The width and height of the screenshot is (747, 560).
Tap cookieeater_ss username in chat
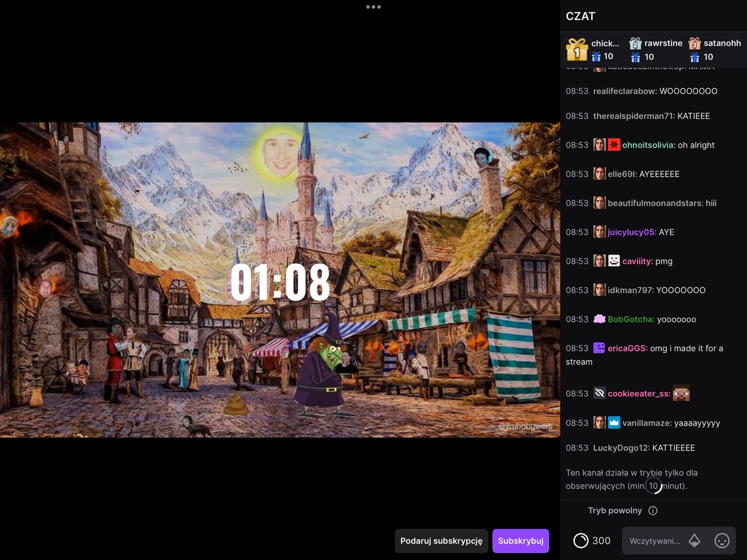pos(639,394)
